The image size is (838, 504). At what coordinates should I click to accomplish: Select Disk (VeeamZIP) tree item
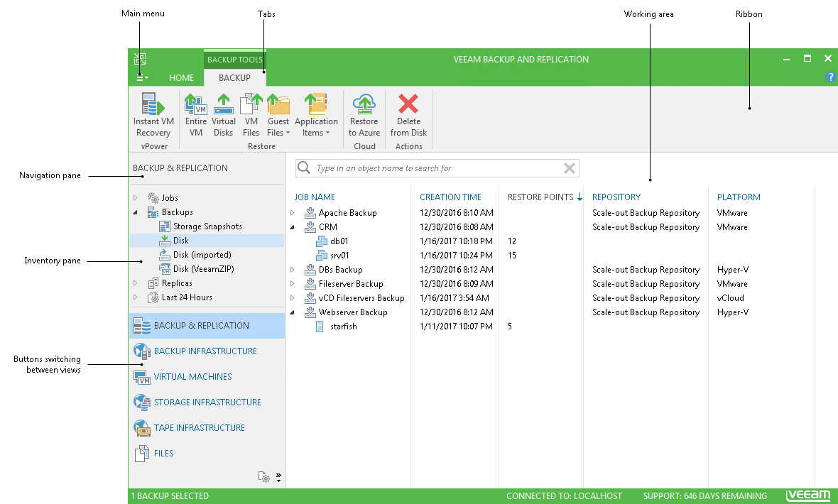203,269
